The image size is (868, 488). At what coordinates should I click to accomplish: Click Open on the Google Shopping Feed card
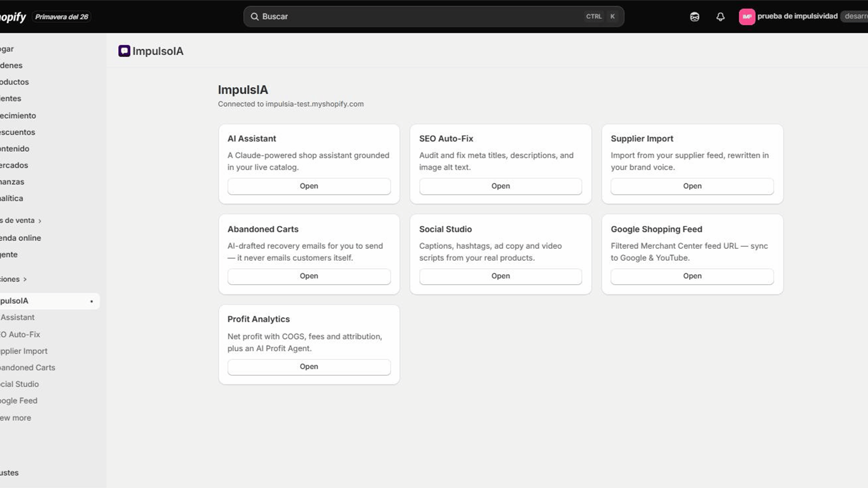692,276
